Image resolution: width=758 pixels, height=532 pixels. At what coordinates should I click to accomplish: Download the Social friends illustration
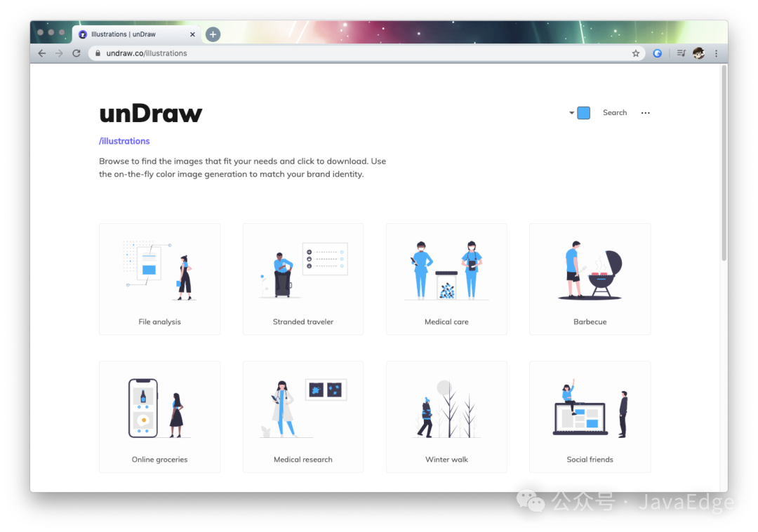590,416
